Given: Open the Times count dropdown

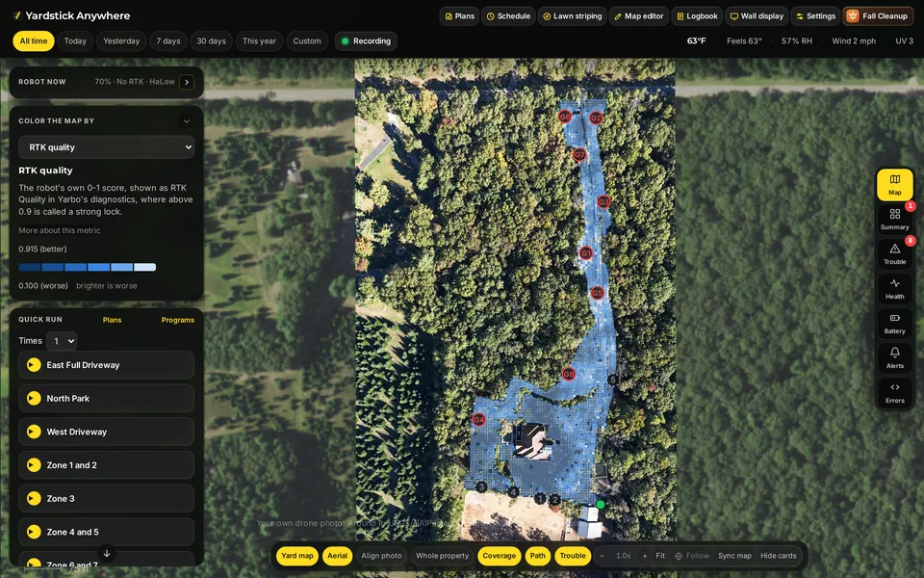Looking at the screenshot, I should pos(62,341).
